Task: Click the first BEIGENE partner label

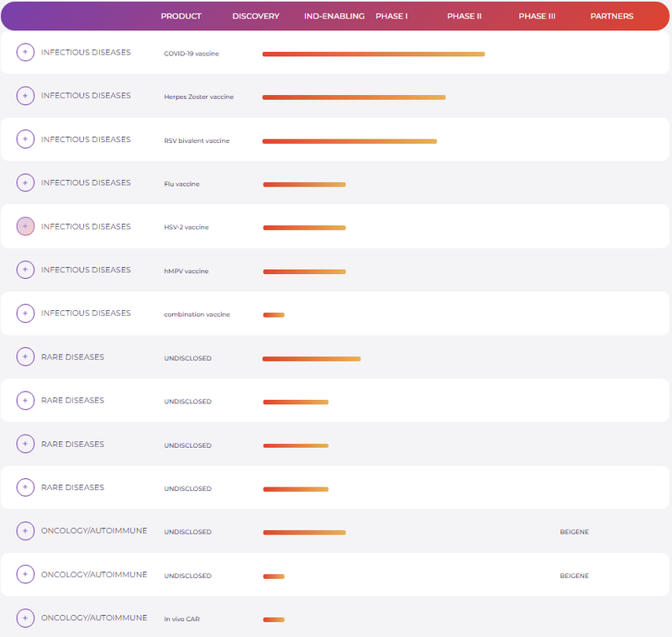Action: [574, 532]
